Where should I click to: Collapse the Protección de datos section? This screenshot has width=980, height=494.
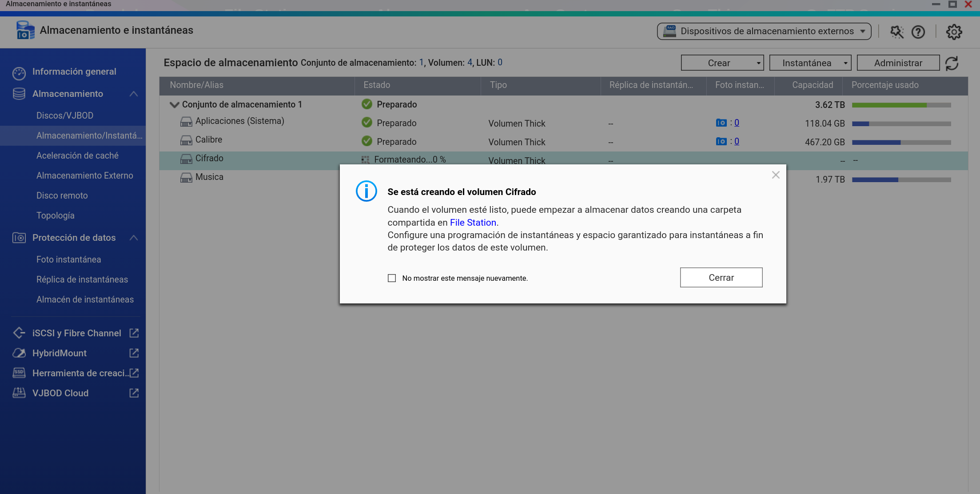tap(133, 238)
